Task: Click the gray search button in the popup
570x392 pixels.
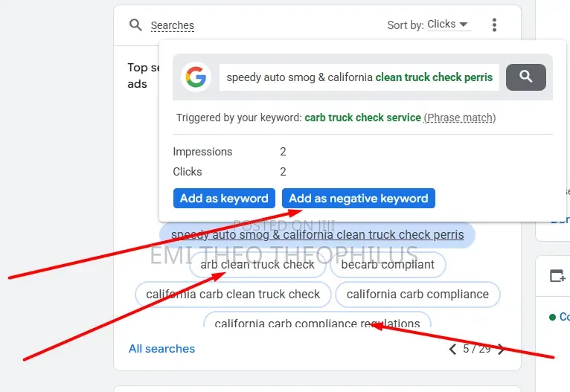Action: click(x=525, y=77)
